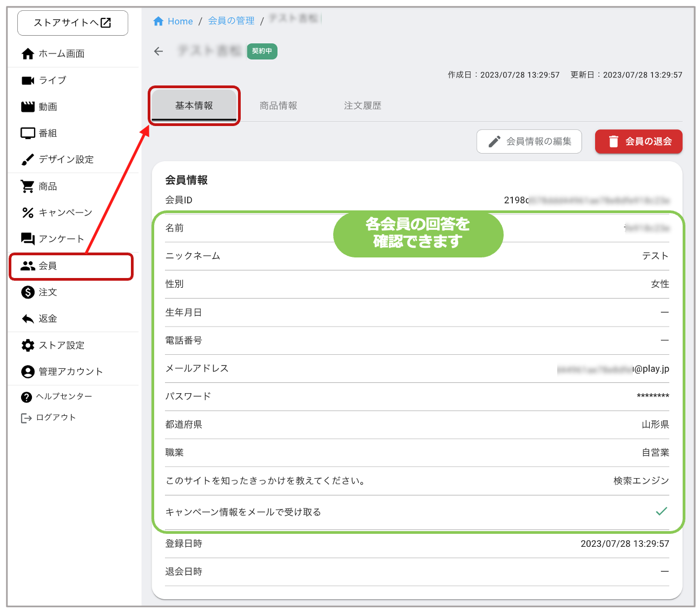
Task: Click the brush icon beside デザイン設定
Action: point(28,160)
